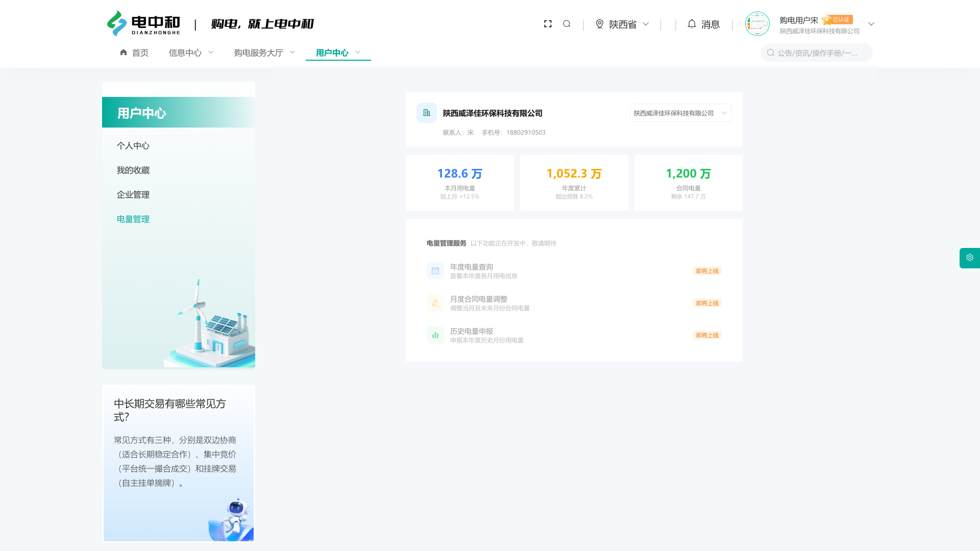Expand the 陕西省 region dropdown
This screenshot has height=551, width=980.
[622, 24]
